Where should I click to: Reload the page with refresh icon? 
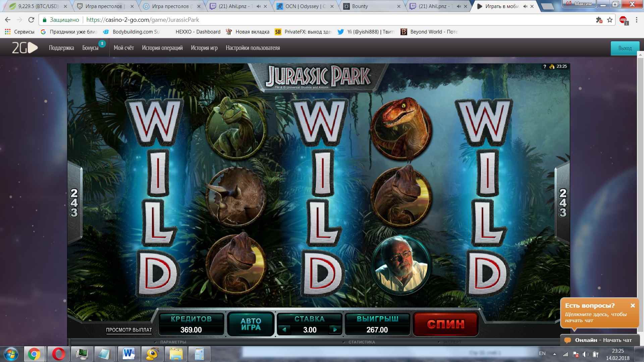(31, 20)
